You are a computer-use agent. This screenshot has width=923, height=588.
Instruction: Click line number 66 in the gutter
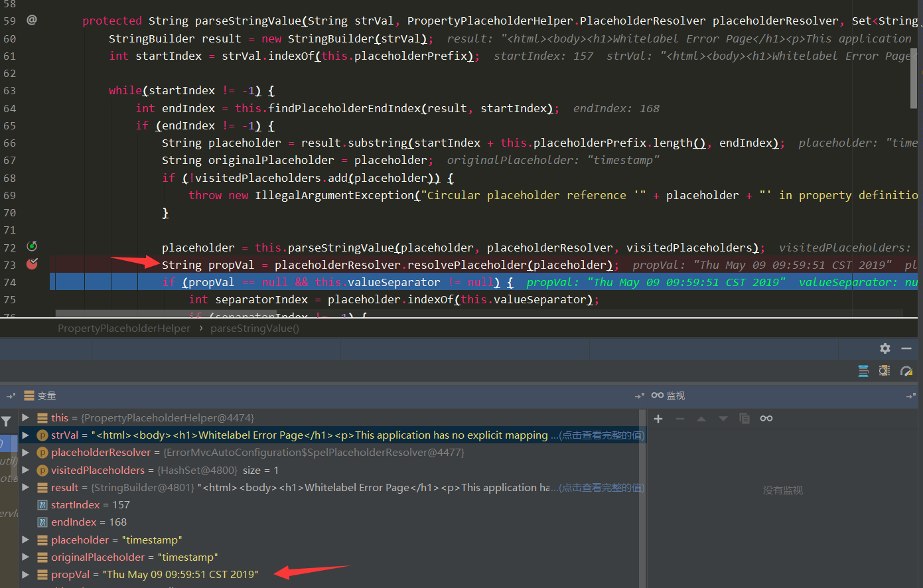click(9, 143)
